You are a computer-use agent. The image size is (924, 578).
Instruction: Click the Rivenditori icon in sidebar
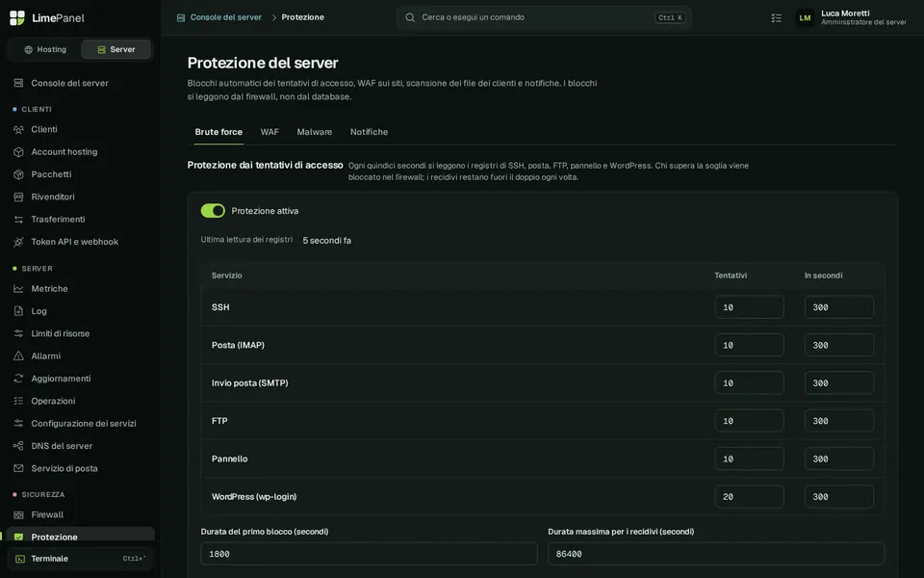point(18,197)
